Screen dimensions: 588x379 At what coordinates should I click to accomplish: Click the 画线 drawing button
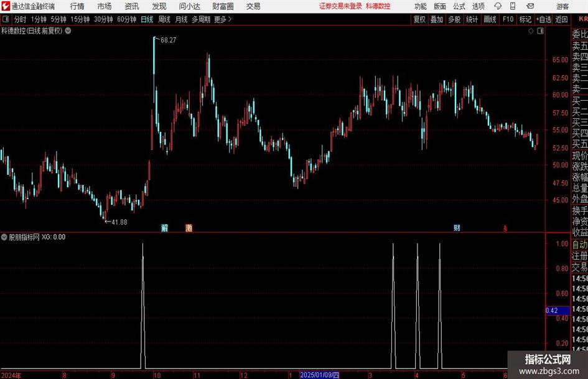pyautogui.click(x=490, y=19)
